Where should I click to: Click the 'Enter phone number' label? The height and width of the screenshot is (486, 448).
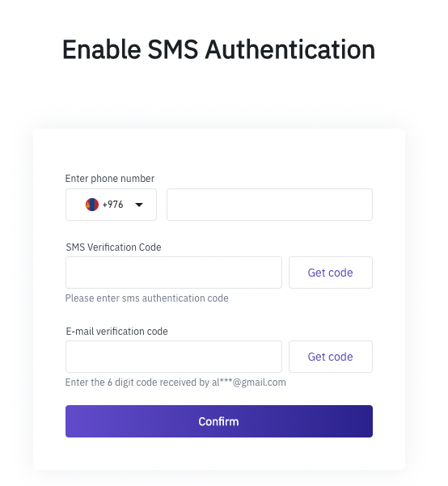click(x=110, y=179)
